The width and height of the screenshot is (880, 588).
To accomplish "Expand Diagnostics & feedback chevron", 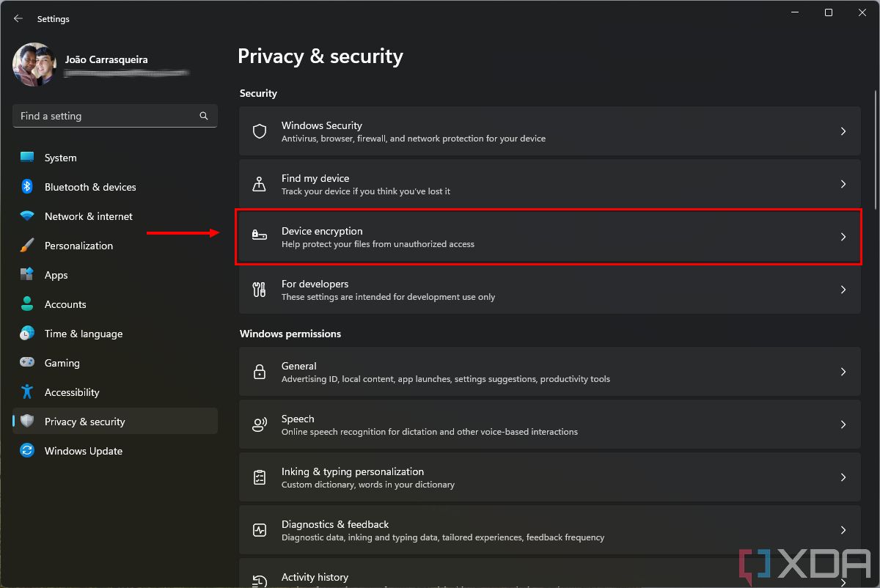I will 843,530.
